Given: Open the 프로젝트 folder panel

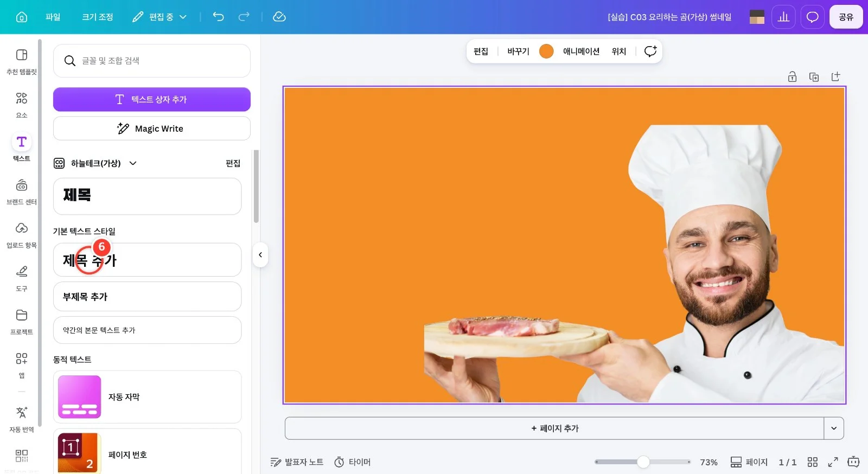Looking at the screenshot, I should [22, 322].
